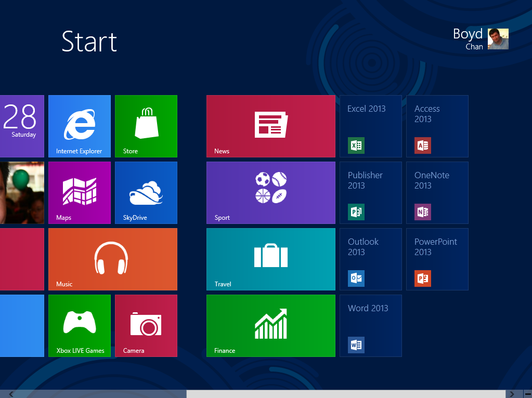Click the Publisher 2013 icon
Screen dimensions: 532x398
click(x=356, y=212)
